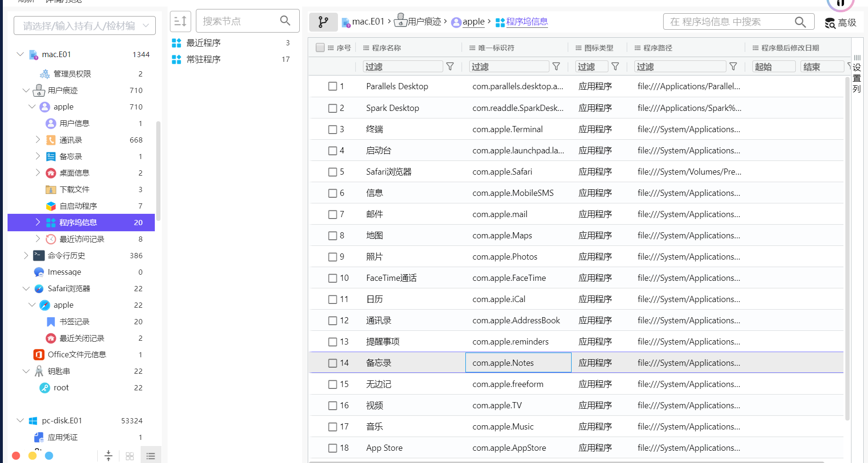Image resolution: width=868 pixels, height=463 pixels.
Task: Click the 下载文件 folder icon
Action: [x=51, y=190]
